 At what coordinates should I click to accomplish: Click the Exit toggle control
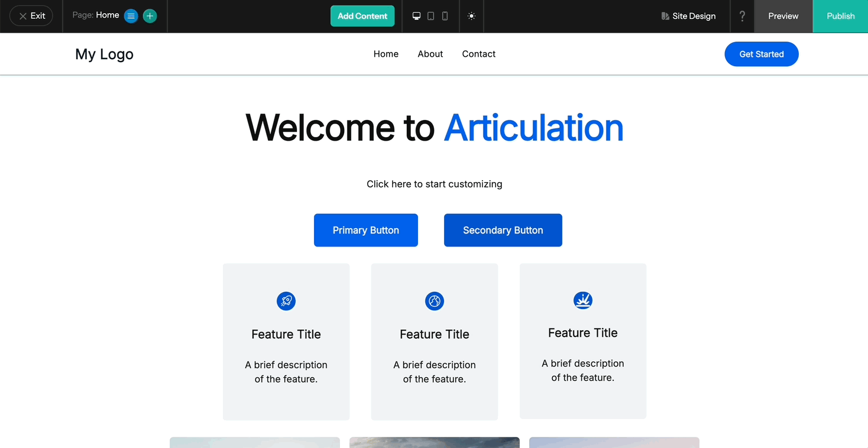pos(31,16)
